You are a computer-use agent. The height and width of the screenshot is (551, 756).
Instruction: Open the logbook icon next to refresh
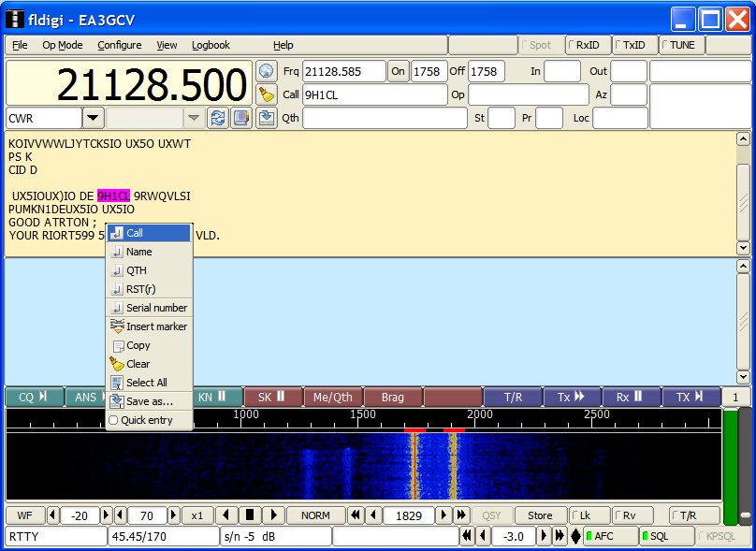coord(241,118)
